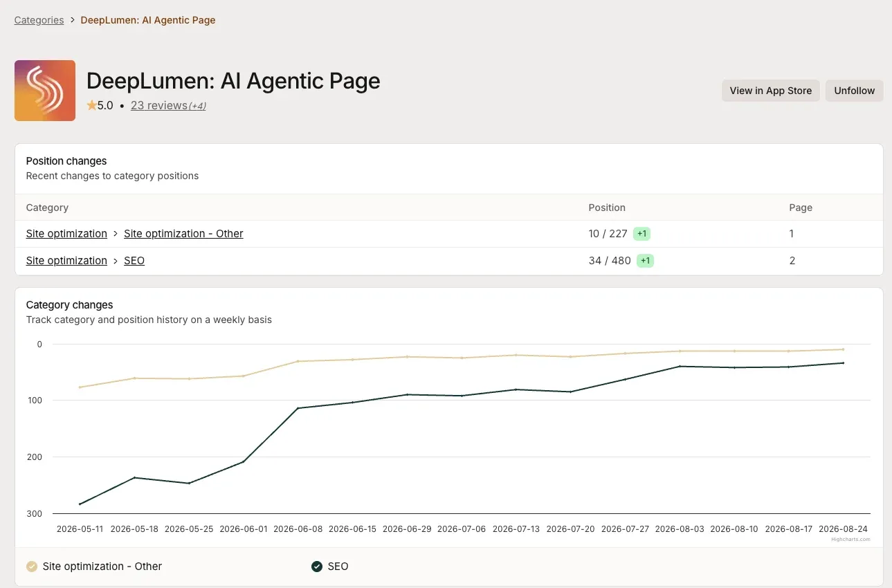Open Site optimization - Other subcategory link
Image resolution: width=892 pixels, height=588 pixels.
[183, 234]
